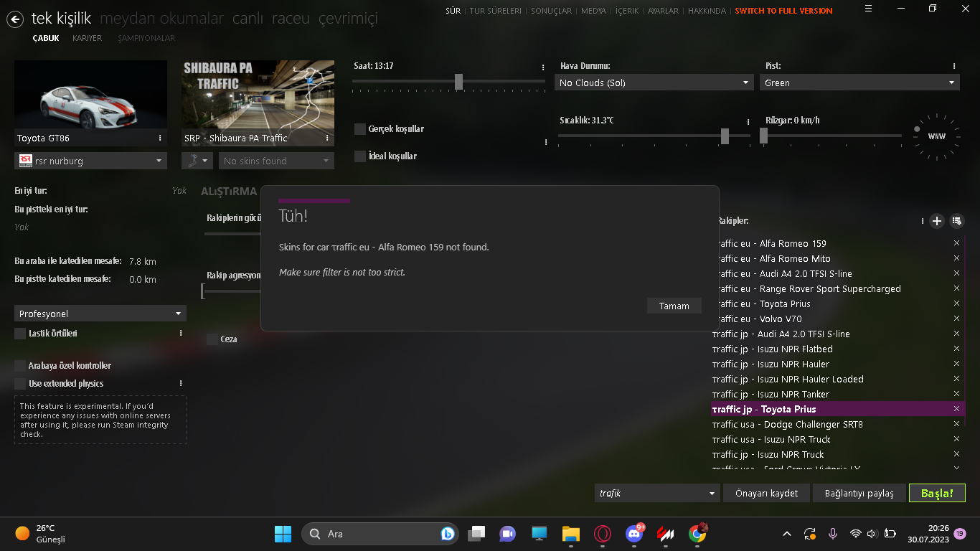Open the Profesyonel difficulty dropdown
Image resolution: width=980 pixels, height=551 pixels.
coord(100,314)
